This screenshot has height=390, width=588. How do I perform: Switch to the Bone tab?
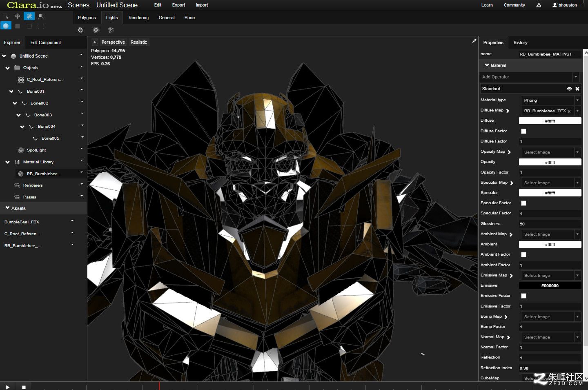189,18
